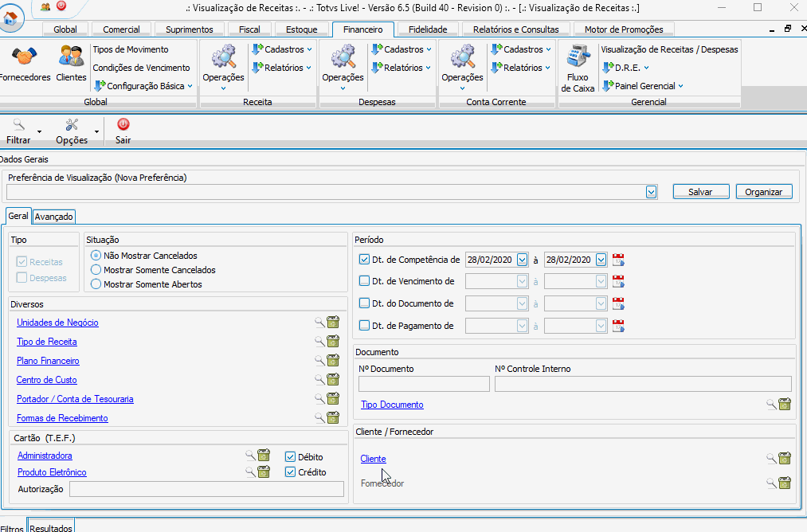Expand Preferência de Visualização dropdown

click(x=651, y=192)
